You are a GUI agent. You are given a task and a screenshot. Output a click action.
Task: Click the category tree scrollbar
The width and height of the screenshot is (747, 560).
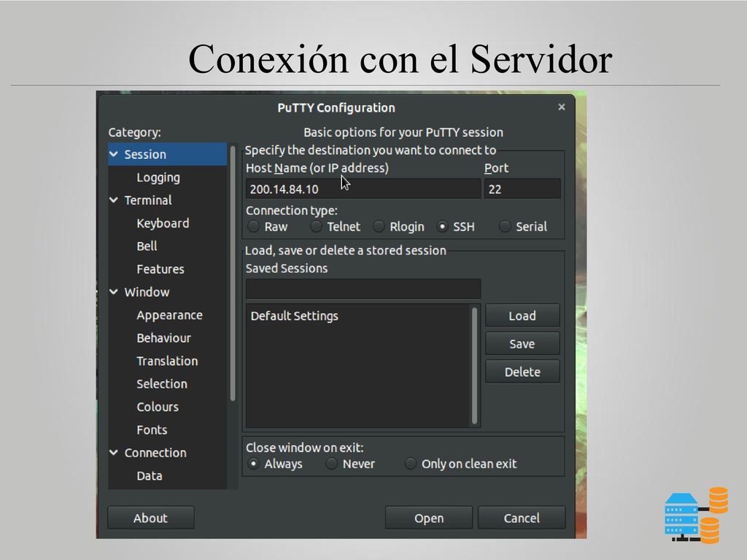click(x=233, y=273)
